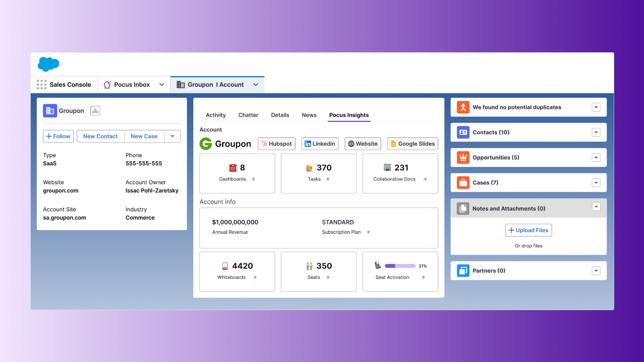Open the account hierarchy icon next to Groupon
The height and width of the screenshot is (362, 644).
[95, 110]
